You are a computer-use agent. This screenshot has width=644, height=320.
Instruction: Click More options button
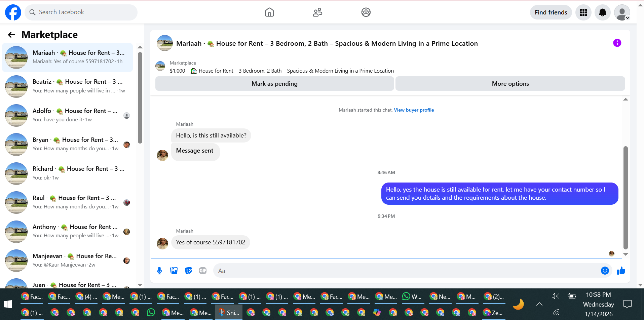pos(510,84)
